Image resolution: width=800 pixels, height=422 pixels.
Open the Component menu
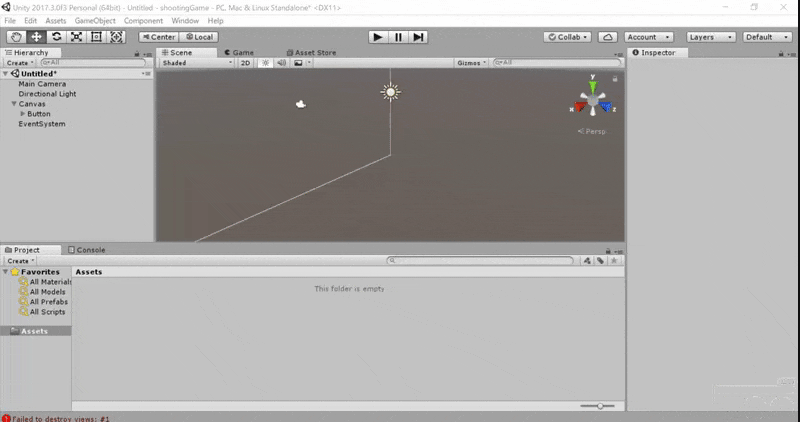(143, 21)
